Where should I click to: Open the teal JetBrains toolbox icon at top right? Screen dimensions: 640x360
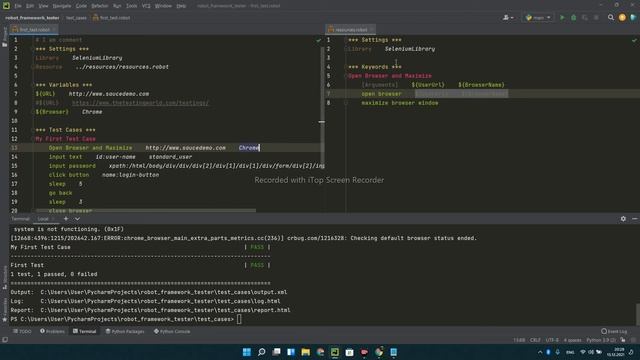(633, 18)
